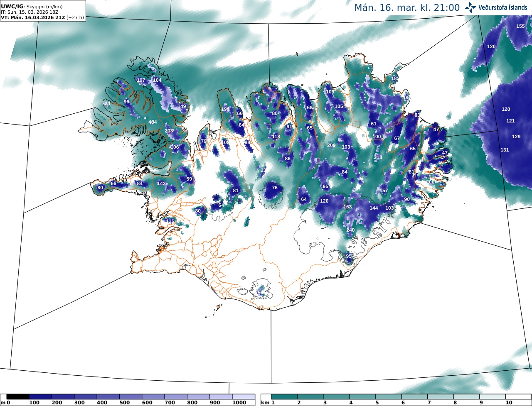532x406 pixels.
Task: Click the visibility value 149
Action: (182, 106)
